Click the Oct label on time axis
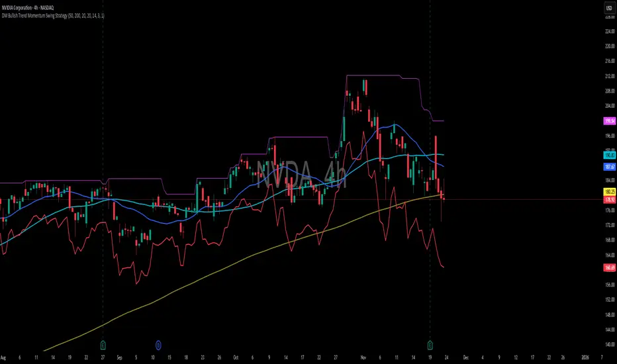 (236, 357)
